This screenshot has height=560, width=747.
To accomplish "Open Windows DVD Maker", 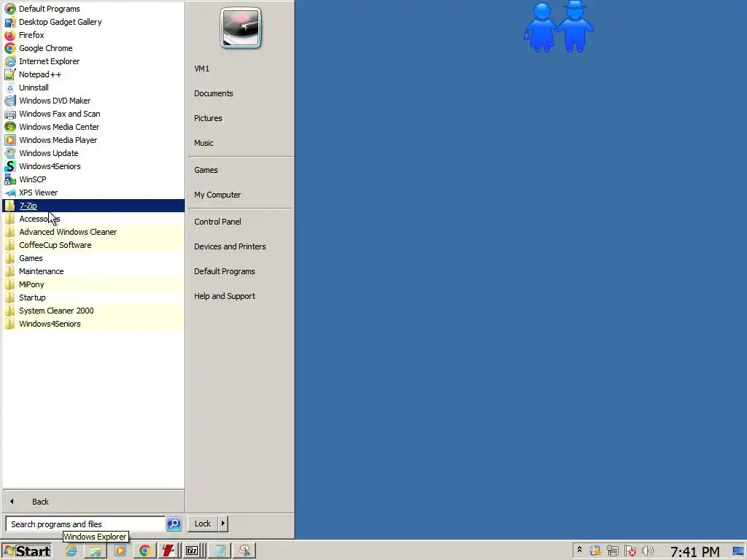I will point(93,101).
